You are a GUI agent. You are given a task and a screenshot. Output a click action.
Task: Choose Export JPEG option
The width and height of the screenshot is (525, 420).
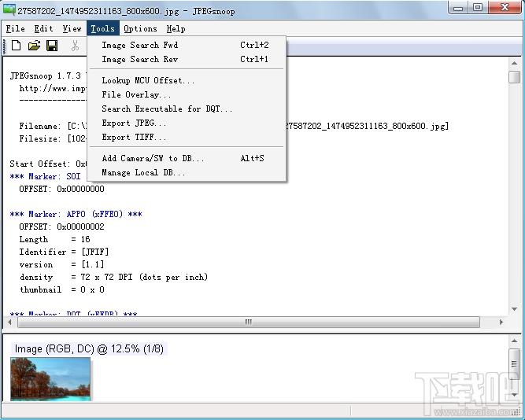[x=187, y=123]
